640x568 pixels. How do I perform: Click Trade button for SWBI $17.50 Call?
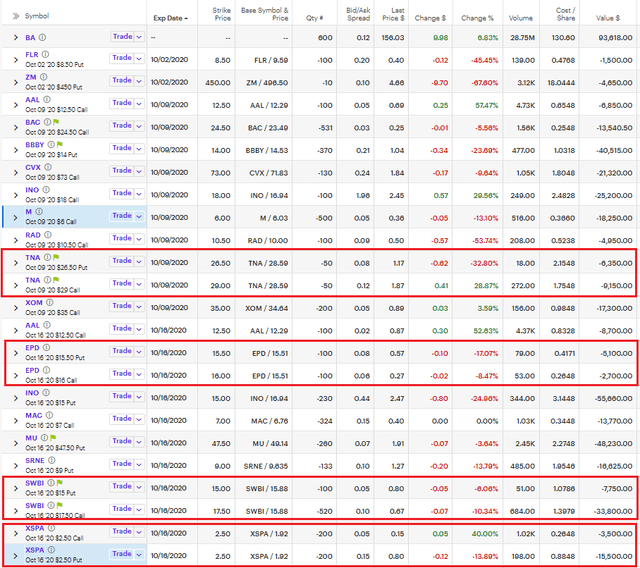pyautogui.click(x=122, y=508)
